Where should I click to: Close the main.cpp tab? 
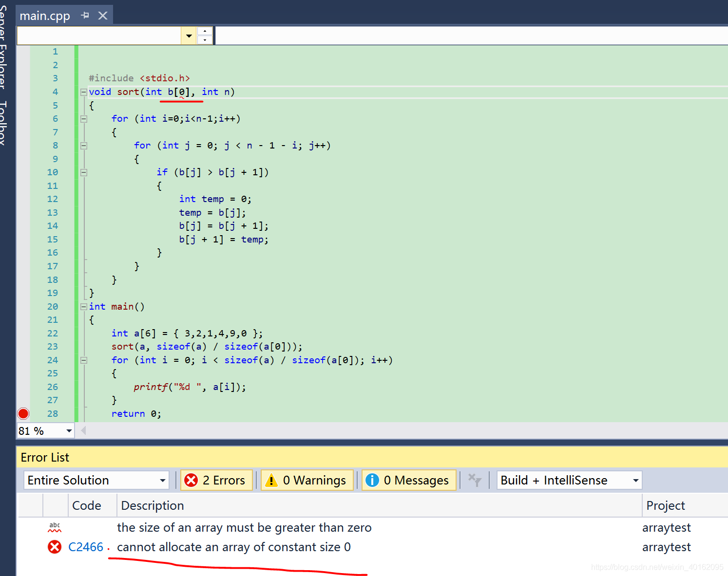tap(103, 16)
